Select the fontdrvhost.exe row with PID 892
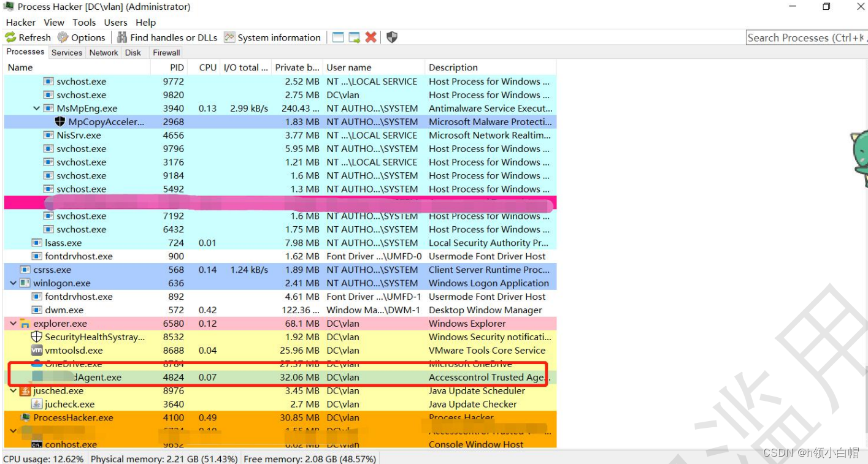This screenshot has height=464, width=868. tap(280, 297)
